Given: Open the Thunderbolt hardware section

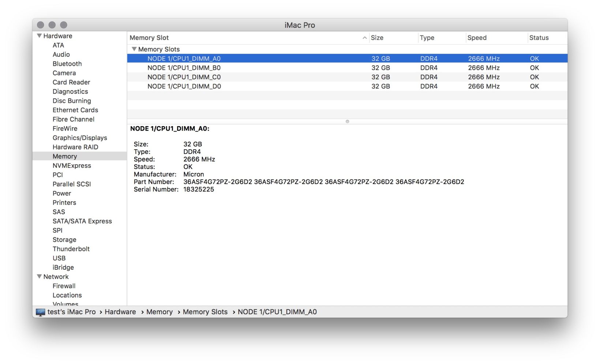Looking at the screenshot, I should click(71, 249).
